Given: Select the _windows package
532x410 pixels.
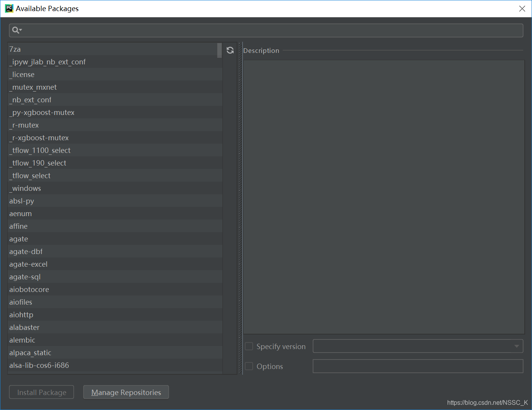Looking at the screenshot, I should point(115,188).
